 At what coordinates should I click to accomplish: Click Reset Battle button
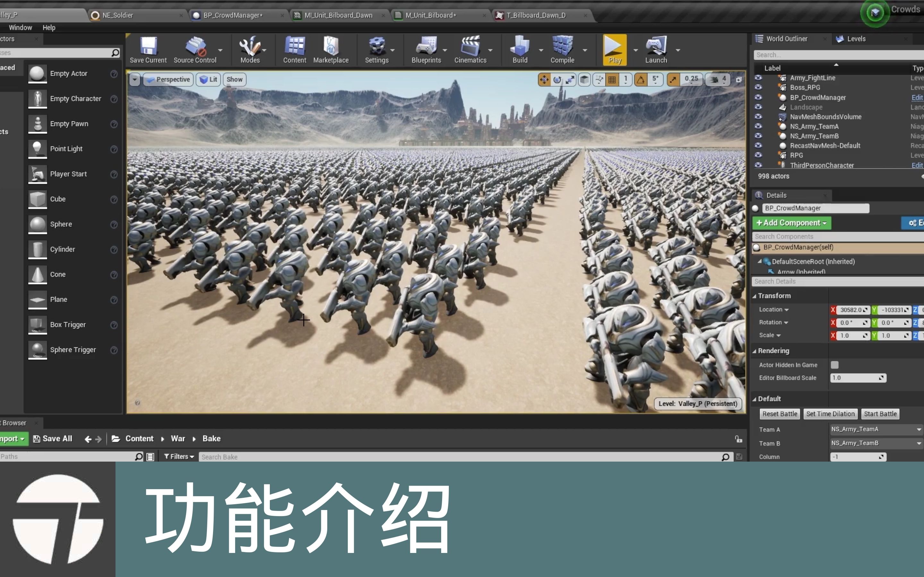[x=780, y=414]
